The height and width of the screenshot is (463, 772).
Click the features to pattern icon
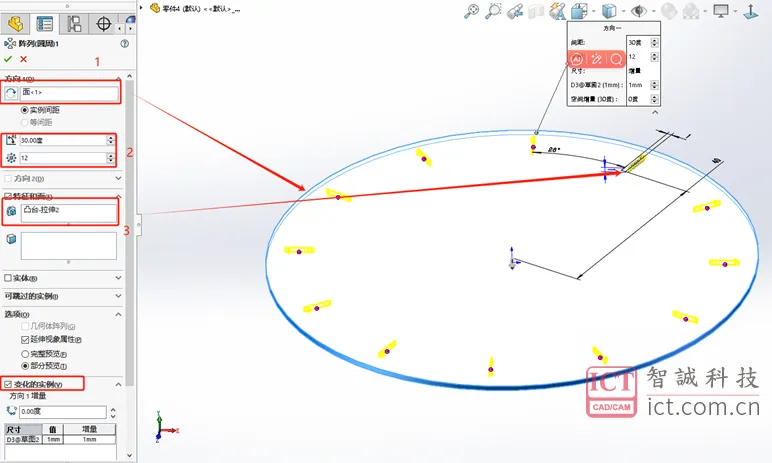11,211
